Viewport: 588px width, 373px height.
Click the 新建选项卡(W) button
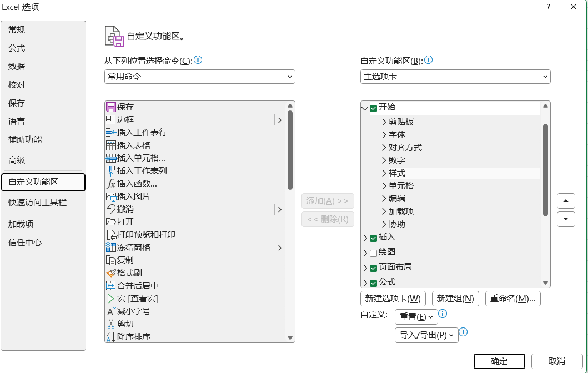pos(393,299)
